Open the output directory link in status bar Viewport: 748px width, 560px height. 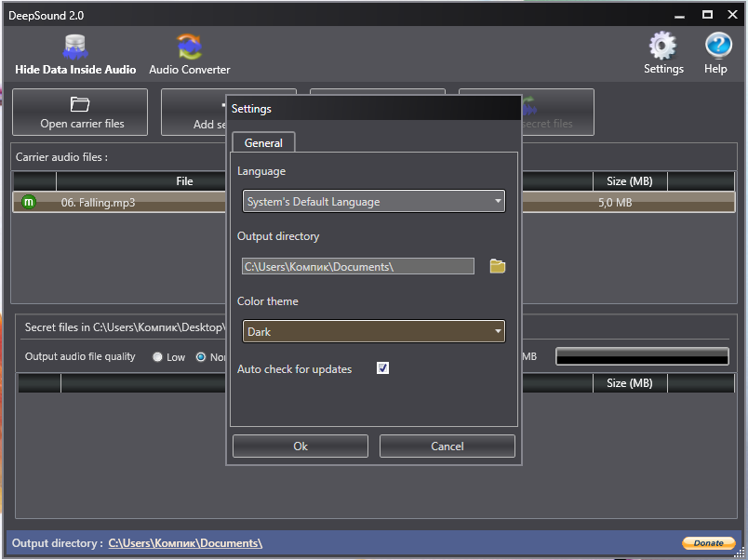tap(185, 543)
